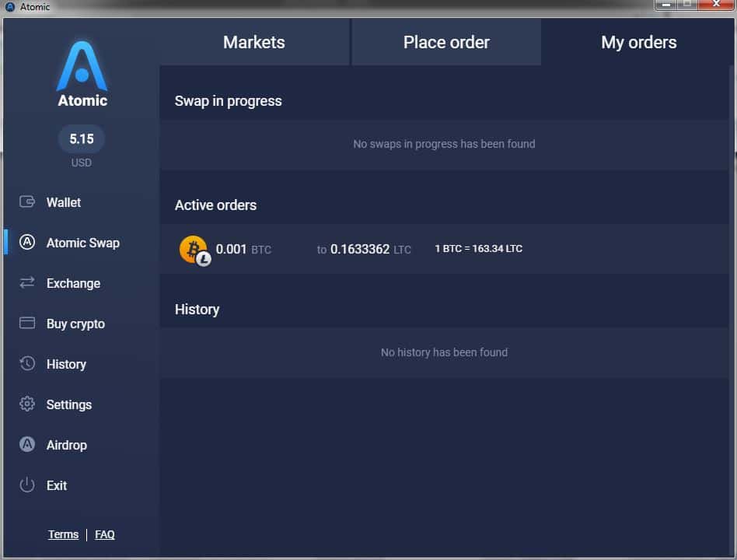Click 'No swaps in progress has been found'

tap(444, 144)
